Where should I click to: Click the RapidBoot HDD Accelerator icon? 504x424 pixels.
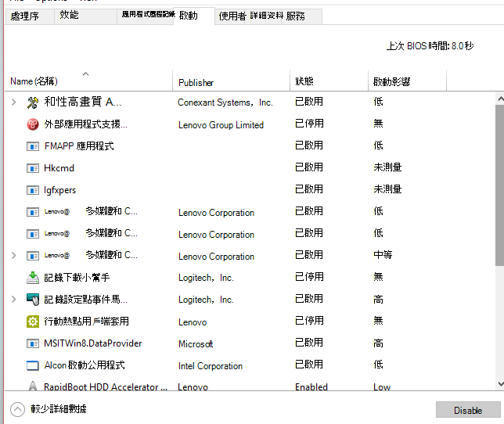click(x=32, y=386)
